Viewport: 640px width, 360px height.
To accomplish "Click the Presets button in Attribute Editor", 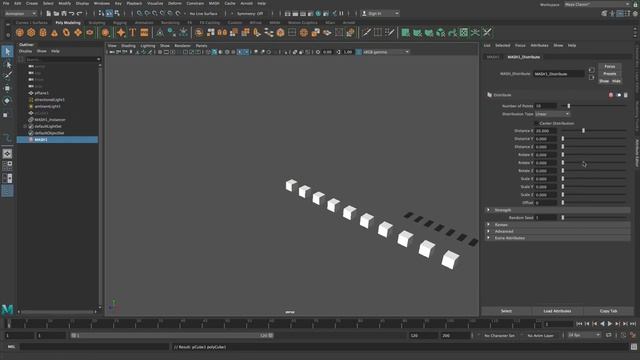I will tap(610, 73).
